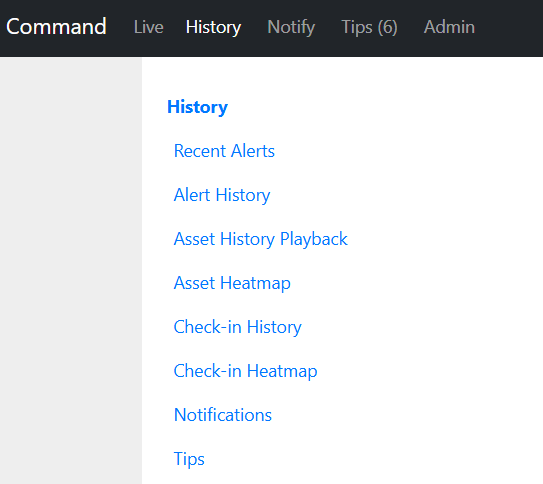Click blank area right of History heading
The height and width of the screenshot is (484, 543).
pos(384,107)
